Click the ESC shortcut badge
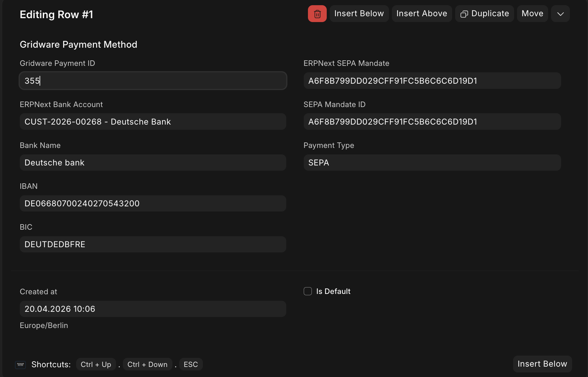Viewport: 588px width, 377px height. pos(191,364)
